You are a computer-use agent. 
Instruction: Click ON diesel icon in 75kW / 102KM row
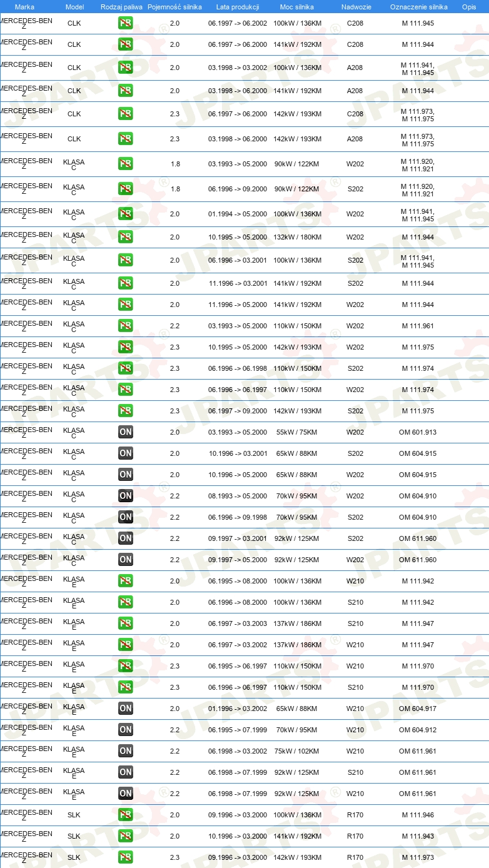tap(125, 751)
